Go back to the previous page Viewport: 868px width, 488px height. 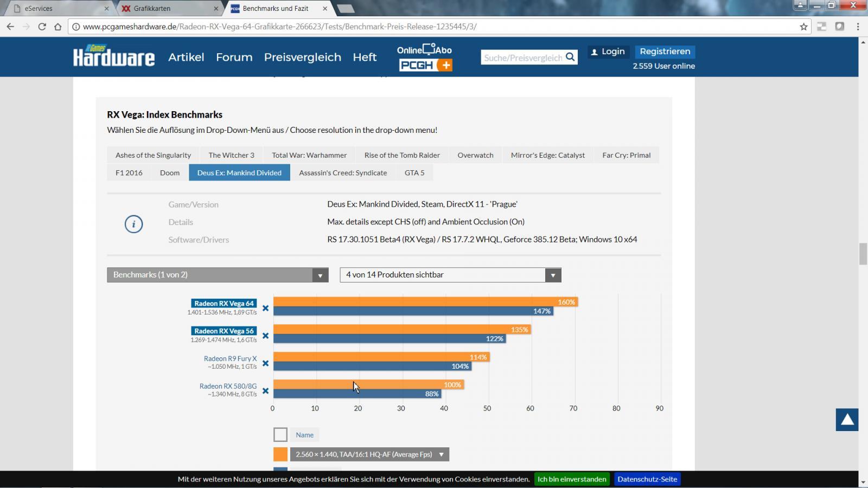point(10,27)
